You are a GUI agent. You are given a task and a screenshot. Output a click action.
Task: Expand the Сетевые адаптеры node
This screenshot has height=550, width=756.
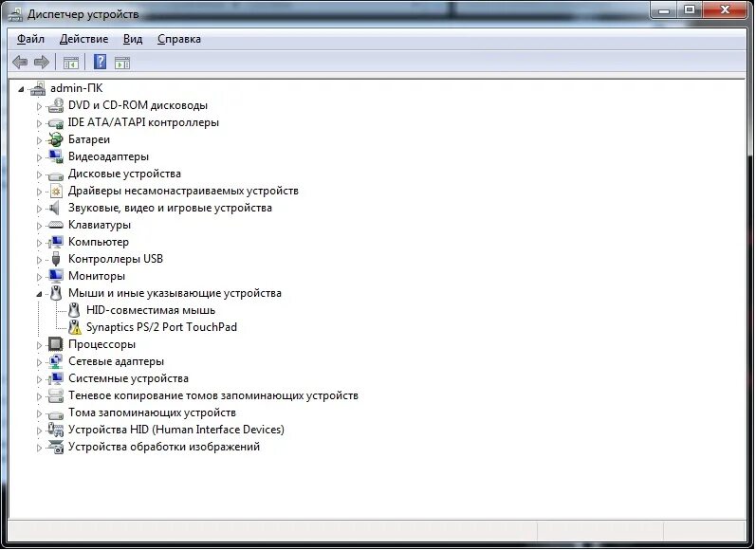39,362
